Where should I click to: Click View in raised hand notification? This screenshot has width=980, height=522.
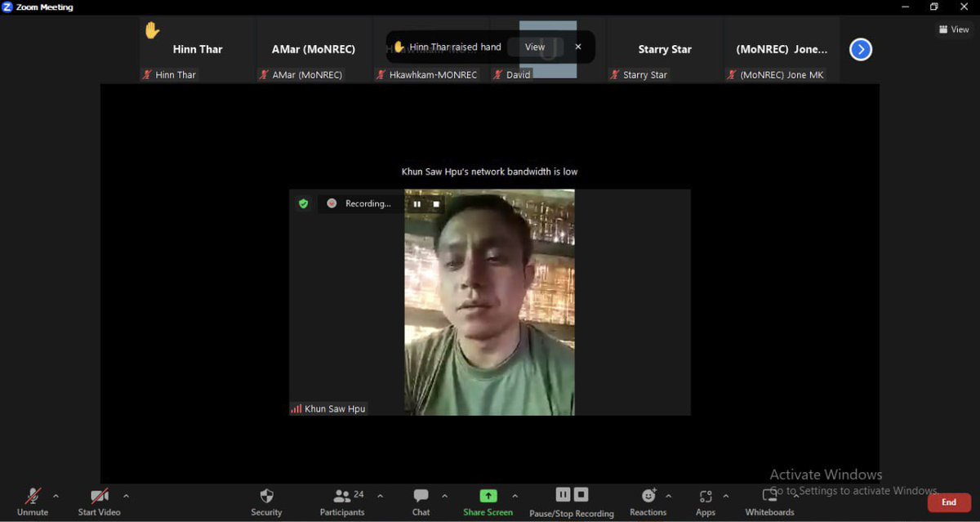[x=535, y=47]
